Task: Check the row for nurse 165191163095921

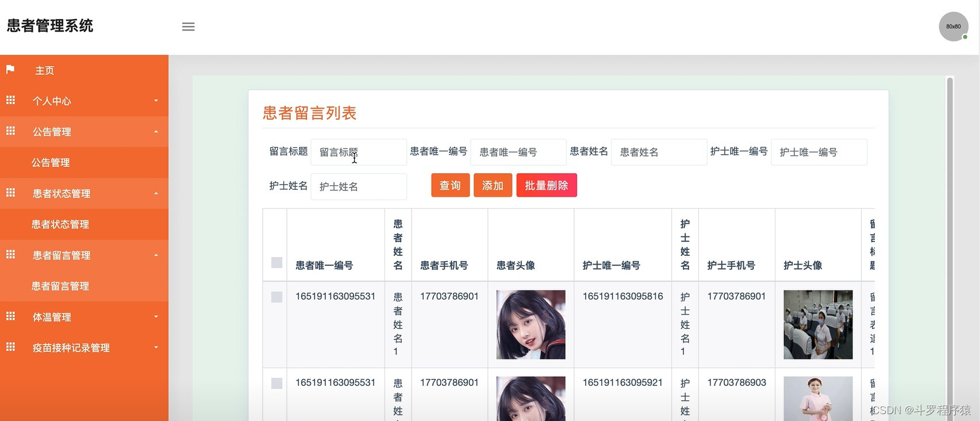Action: pos(276,383)
